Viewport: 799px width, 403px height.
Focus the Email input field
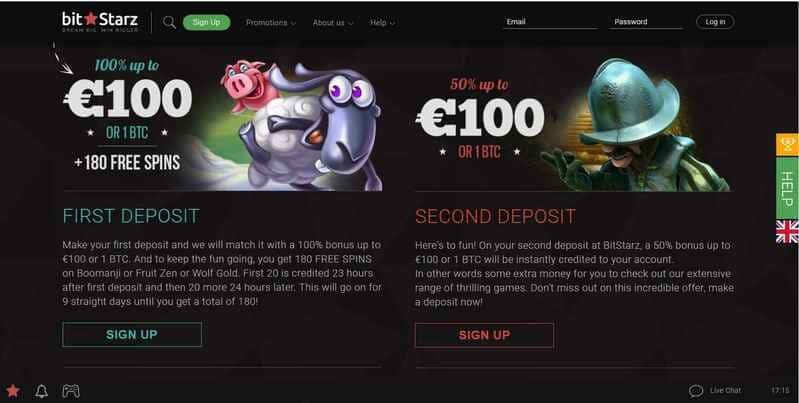550,22
